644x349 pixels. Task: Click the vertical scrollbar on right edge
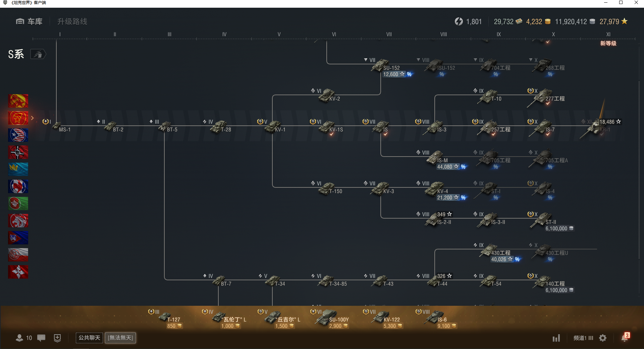click(639, 169)
